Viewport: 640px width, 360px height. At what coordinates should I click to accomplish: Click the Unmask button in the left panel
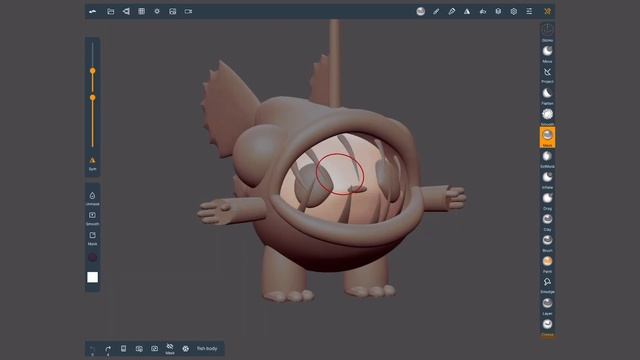pyautogui.click(x=93, y=198)
